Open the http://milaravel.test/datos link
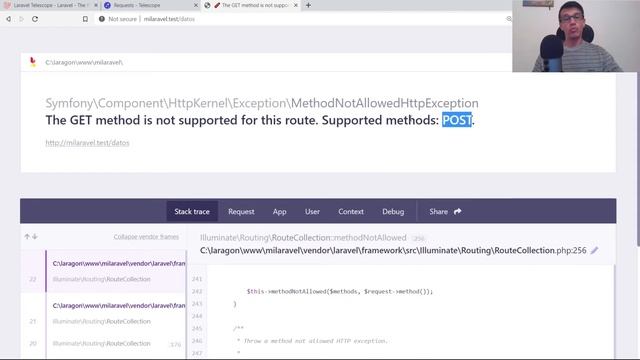 [87, 142]
